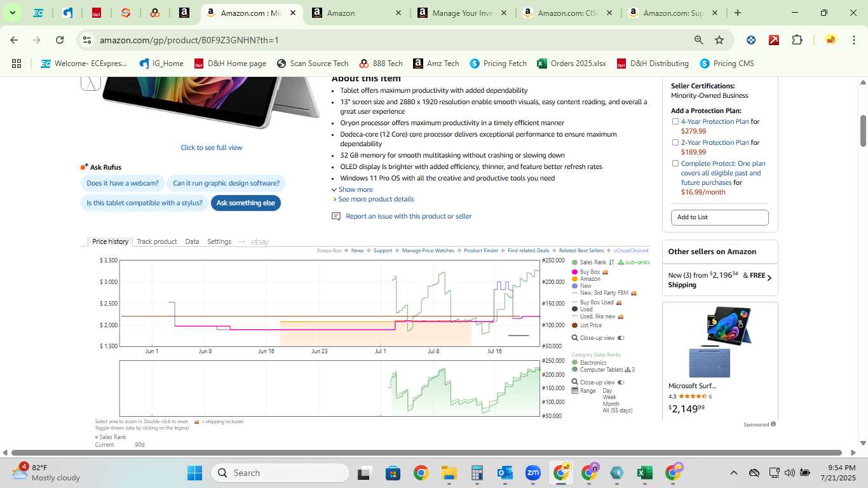The height and width of the screenshot is (488, 868).
Task: Click the sponsored Microsoft Surface product image
Action: pyautogui.click(x=720, y=342)
